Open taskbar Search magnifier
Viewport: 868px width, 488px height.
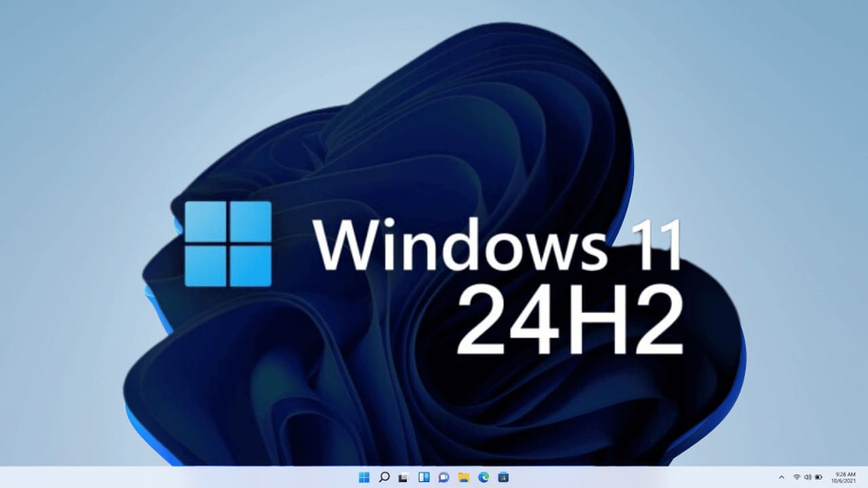click(384, 477)
